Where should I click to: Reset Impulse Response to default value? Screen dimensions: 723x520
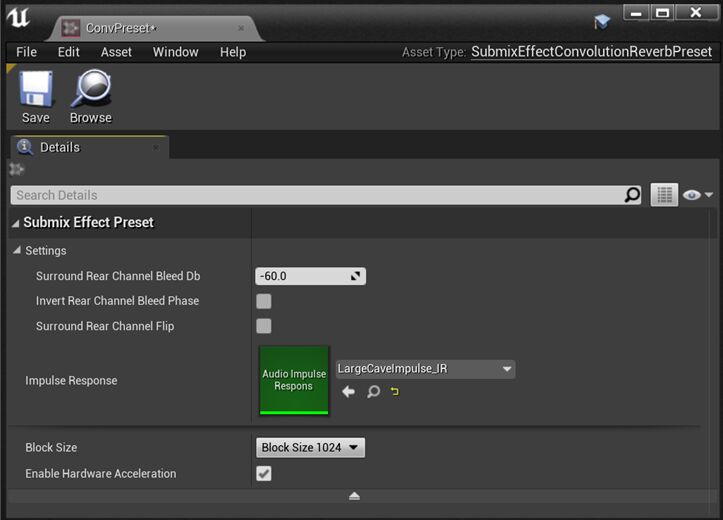[x=395, y=392]
